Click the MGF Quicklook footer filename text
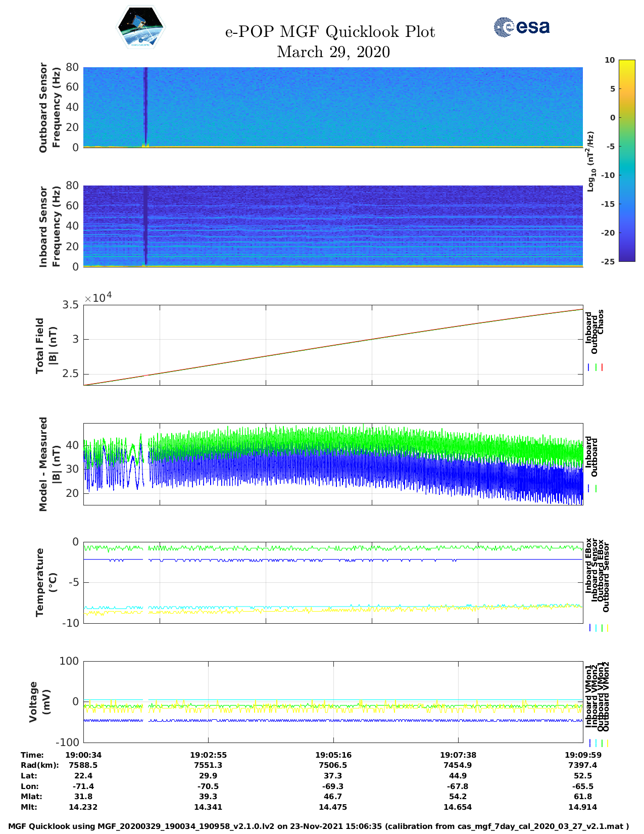Screen dimensions: 644x834 point(318,826)
